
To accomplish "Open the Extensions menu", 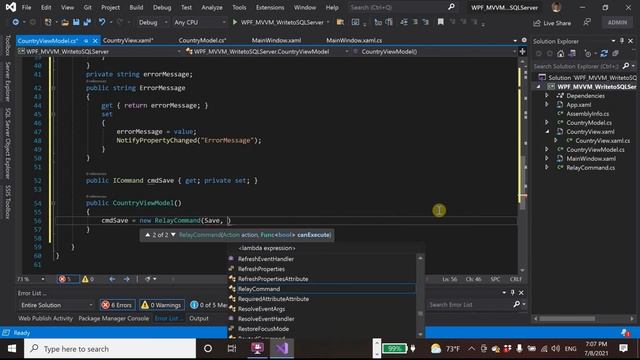I will tap(270, 7).
